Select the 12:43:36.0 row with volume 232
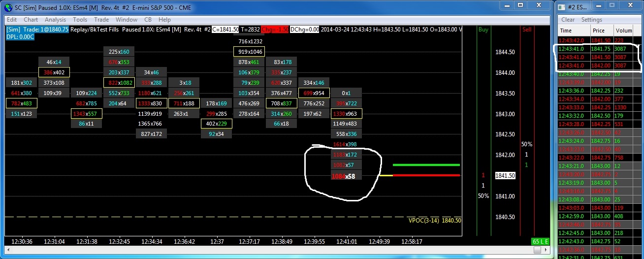 point(599,91)
